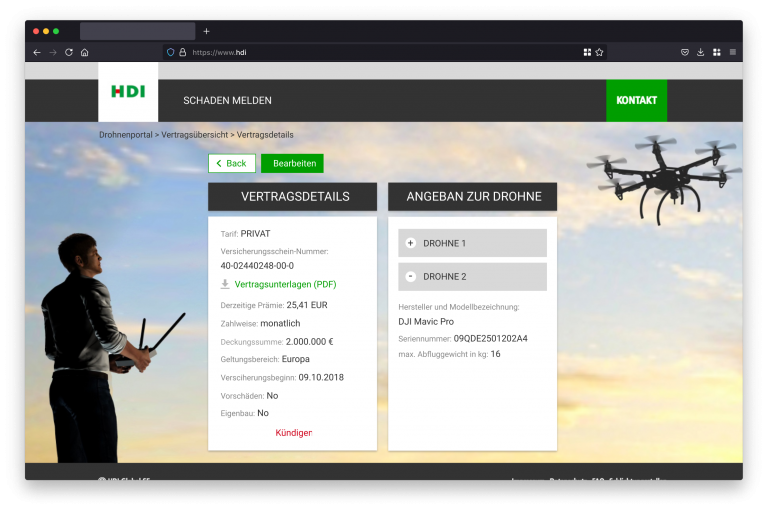Screen dimensions: 768x510
Task: Download Vertragsunterlagen (PDF)
Action: [284, 284]
